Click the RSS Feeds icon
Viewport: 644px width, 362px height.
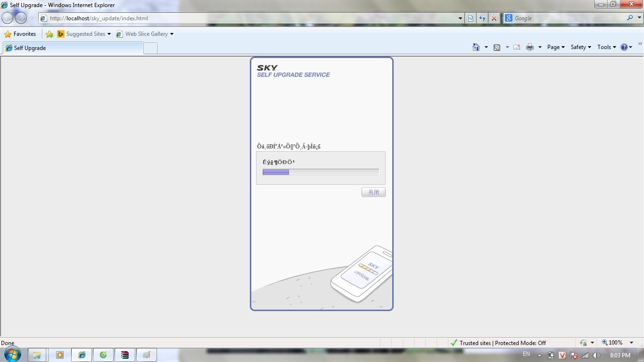coord(497,47)
